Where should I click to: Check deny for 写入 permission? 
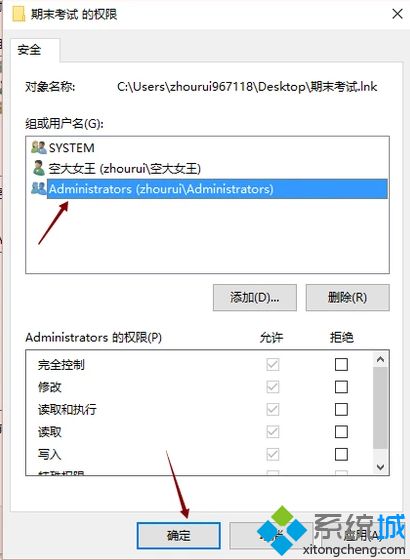[x=341, y=454]
